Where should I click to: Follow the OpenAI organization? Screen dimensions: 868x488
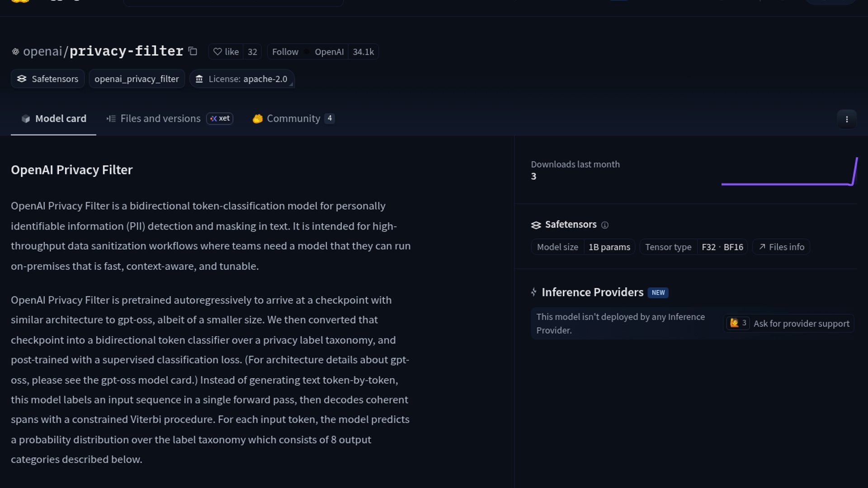[285, 52]
